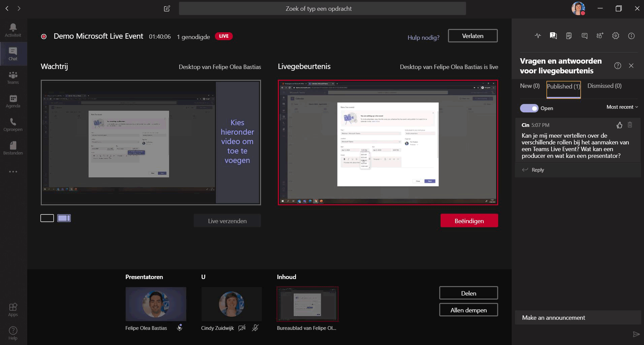Select the single content layout

tap(47, 218)
